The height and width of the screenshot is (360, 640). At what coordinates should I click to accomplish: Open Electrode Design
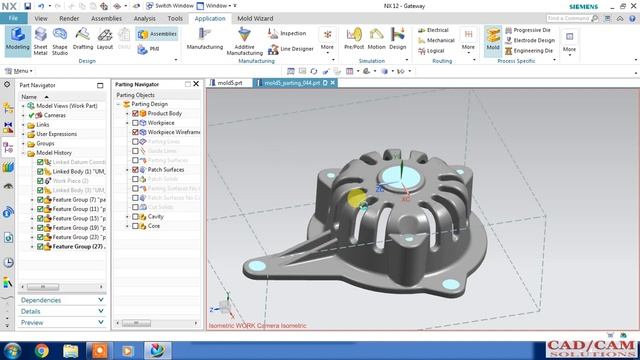tap(530, 40)
